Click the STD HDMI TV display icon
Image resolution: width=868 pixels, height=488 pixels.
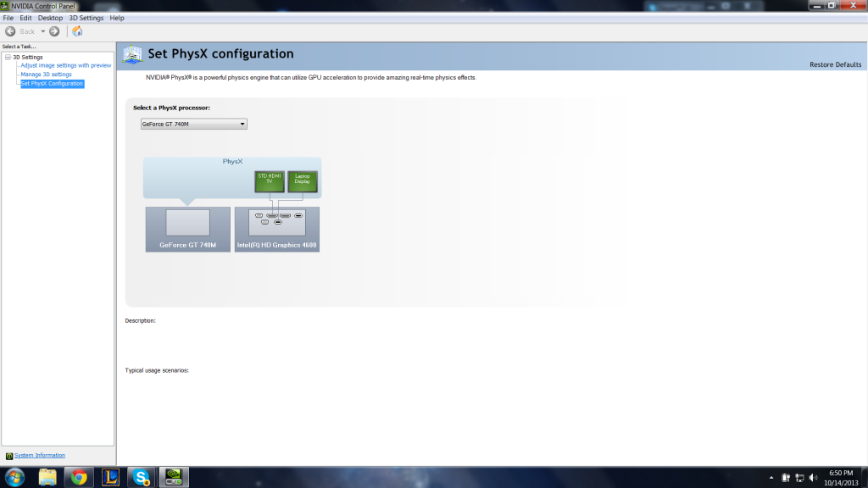click(270, 181)
